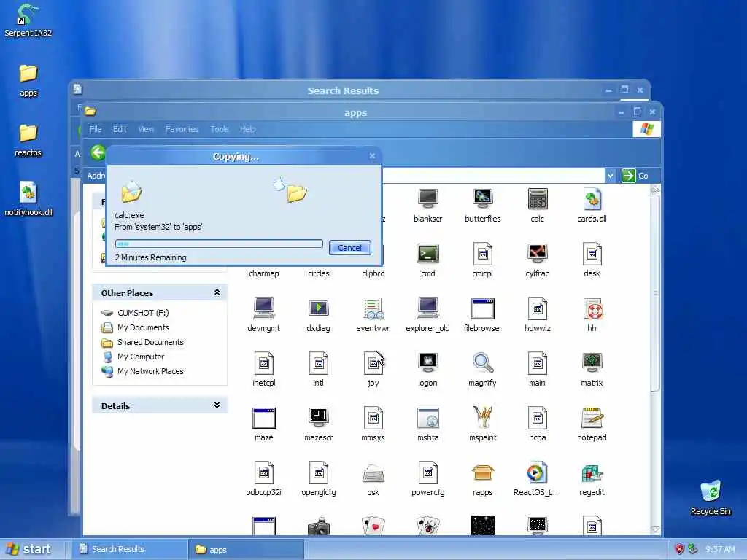The height and width of the screenshot is (560, 747).
Task: Select the mazescr icon
Action: (319, 418)
